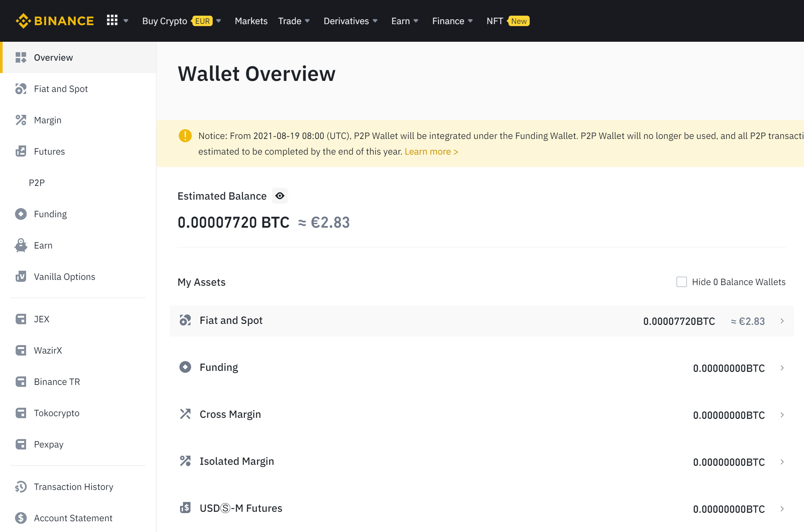Click the Funding sidebar icon
Viewport: 804px width, 532px height.
click(x=21, y=214)
